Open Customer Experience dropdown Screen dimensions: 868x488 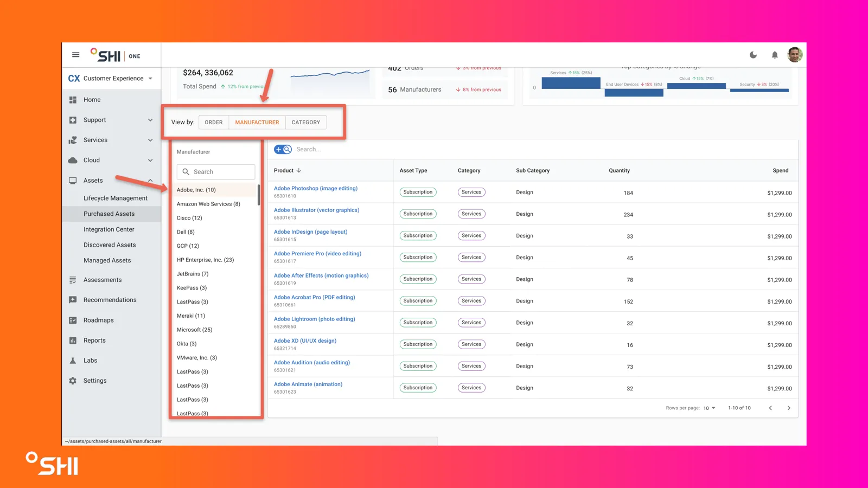111,78
